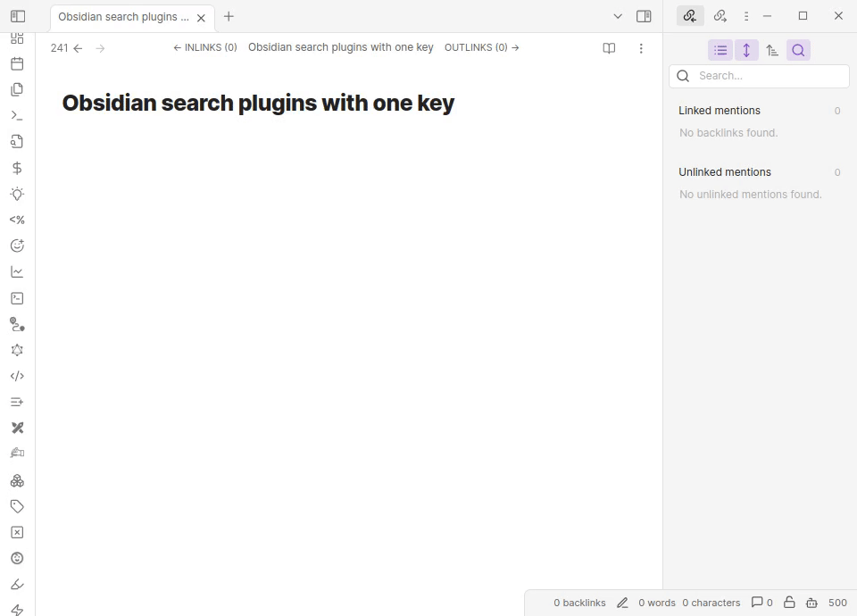Click the copy-documents icon in the ribbon

pos(17,89)
